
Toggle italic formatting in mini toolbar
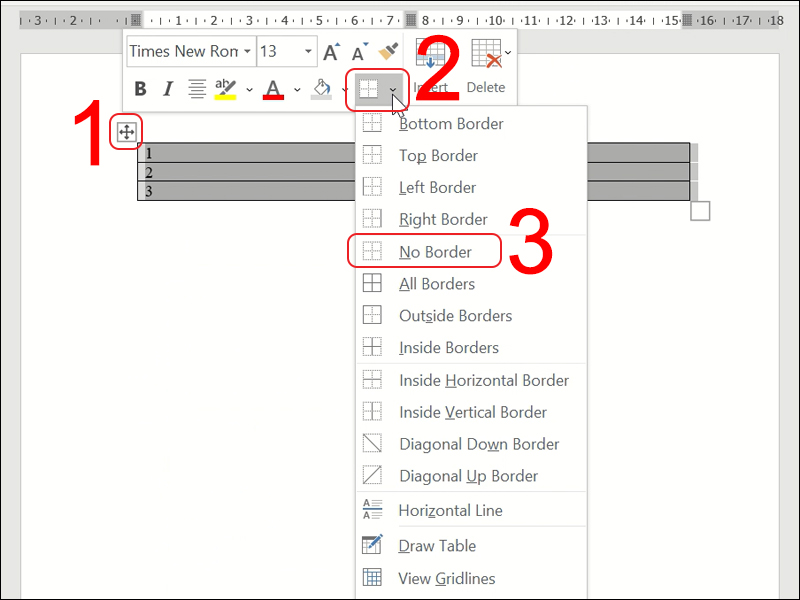167,89
